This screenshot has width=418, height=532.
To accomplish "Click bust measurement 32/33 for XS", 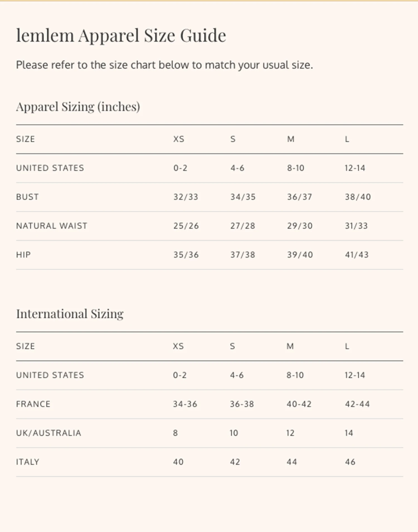I will (186, 197).
